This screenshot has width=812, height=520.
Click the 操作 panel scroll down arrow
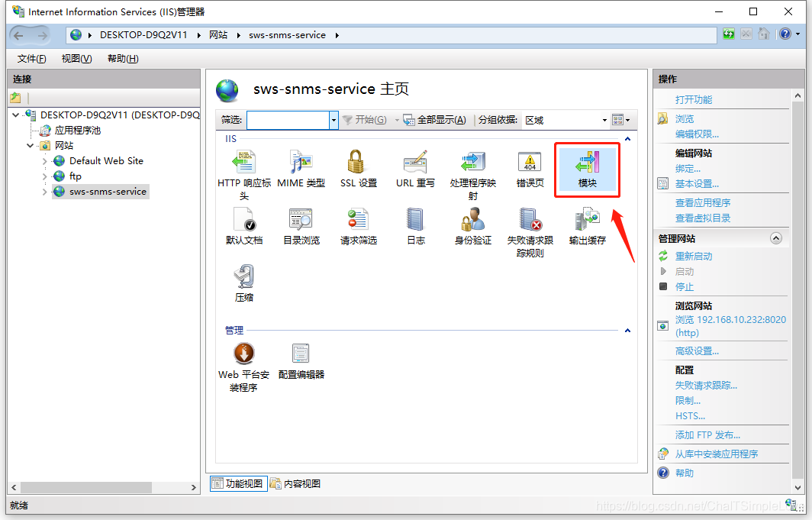click(797, 487)
